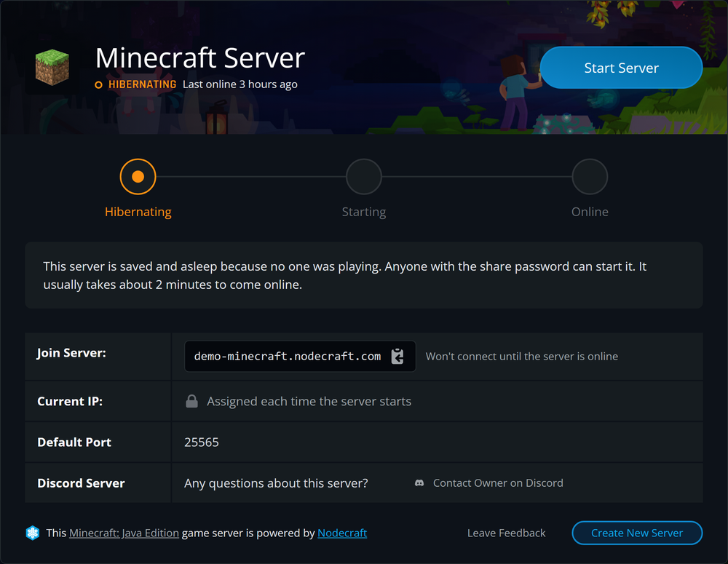
Task: Select the Online step circle
Action: point(590,176)
